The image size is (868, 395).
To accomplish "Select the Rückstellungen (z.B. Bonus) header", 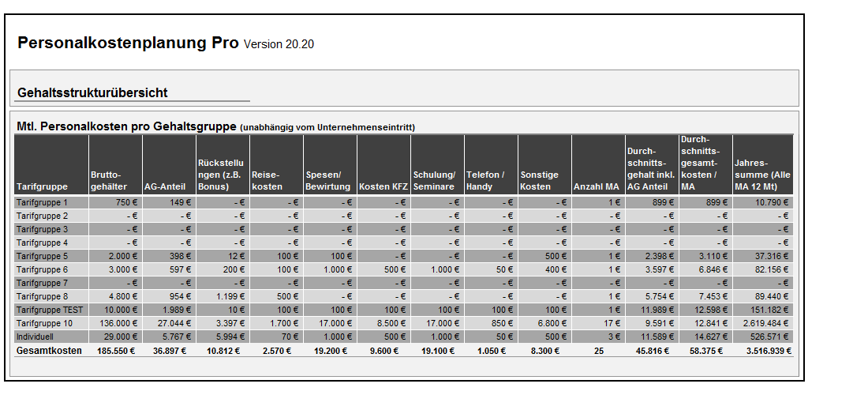I will coord(222,175).
